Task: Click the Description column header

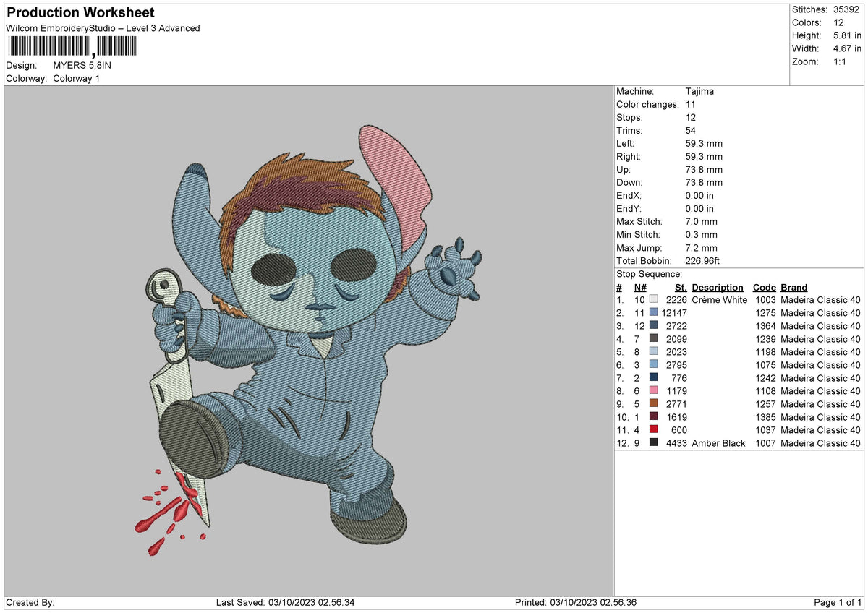Action: tap(718, 288)
